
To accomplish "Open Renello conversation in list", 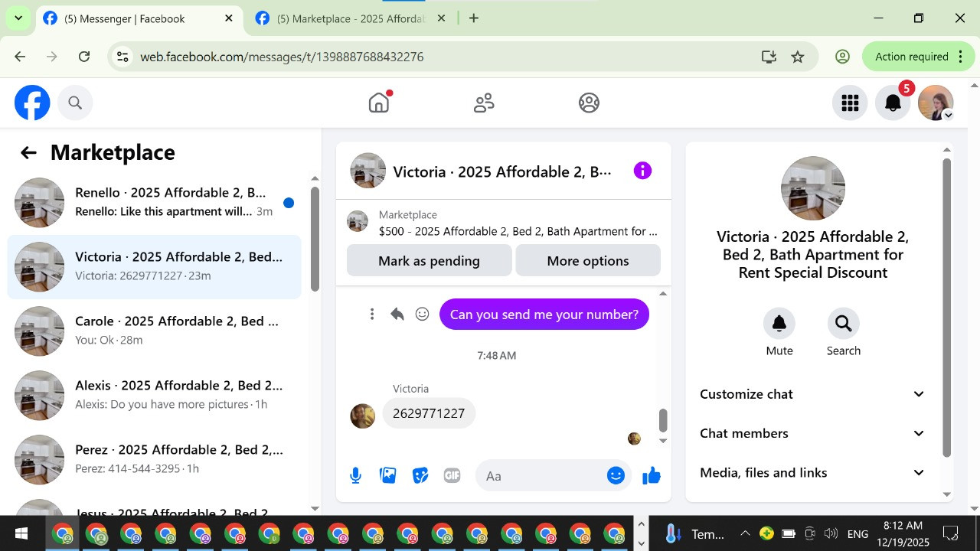I will 155,202.
